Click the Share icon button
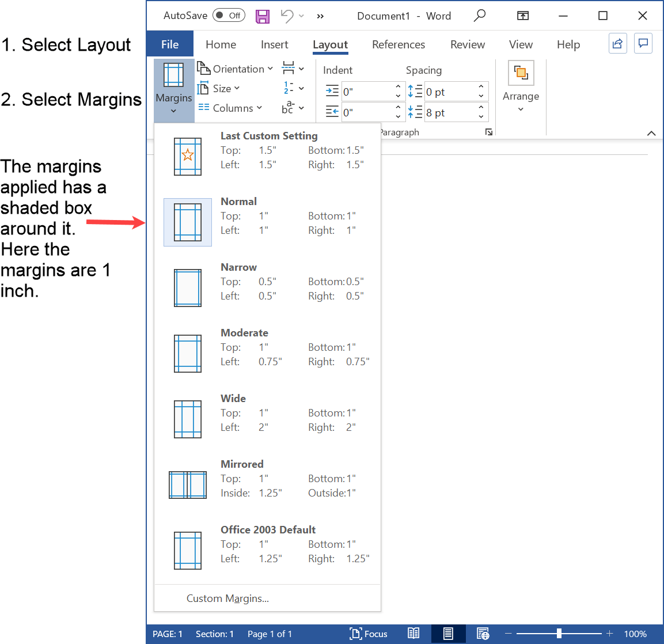 point(617,43)
